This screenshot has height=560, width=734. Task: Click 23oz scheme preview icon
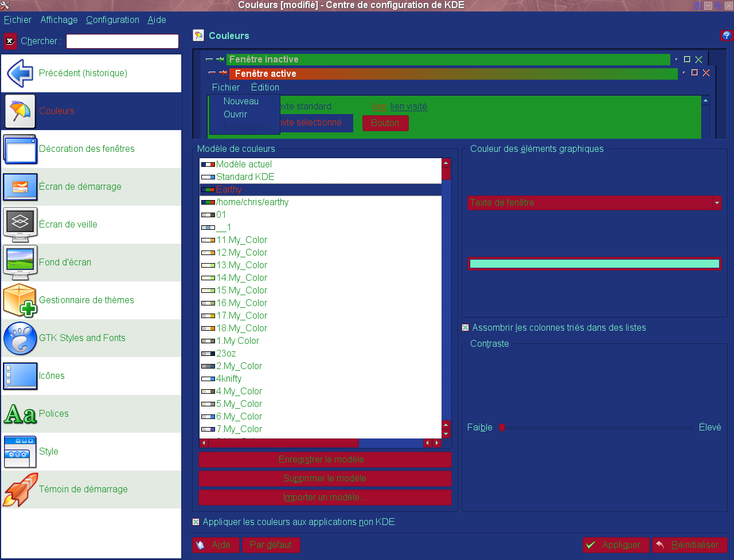[208, 354]
